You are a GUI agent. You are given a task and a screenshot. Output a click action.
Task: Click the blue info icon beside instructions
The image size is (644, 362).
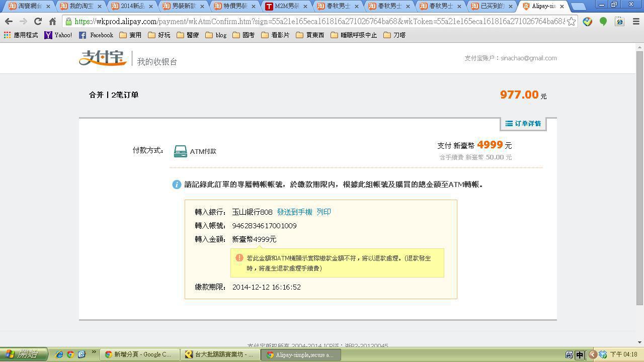coord(177,185)
